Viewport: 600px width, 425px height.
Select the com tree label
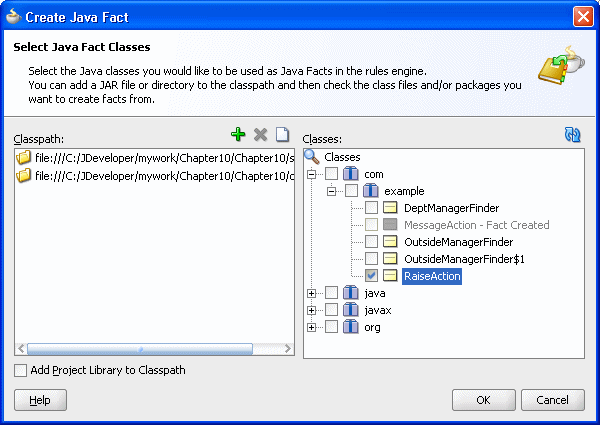point(373,174)
